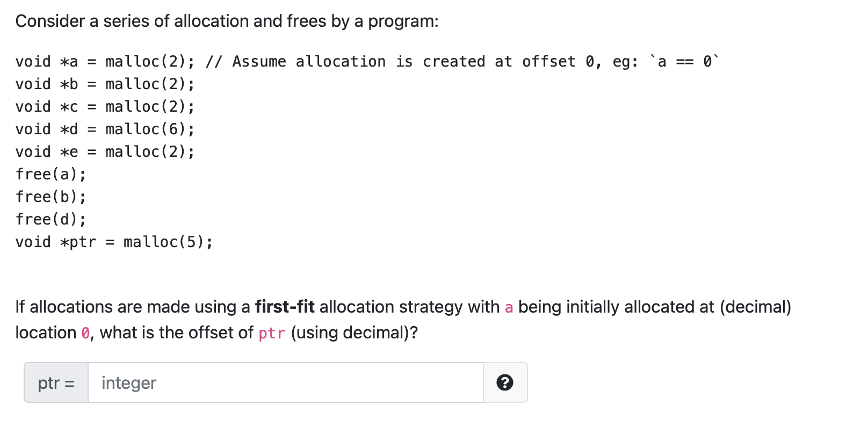Click the pink inline code "ptr"
This screenshot has height=434, width=868.
[x=272, y=333]
